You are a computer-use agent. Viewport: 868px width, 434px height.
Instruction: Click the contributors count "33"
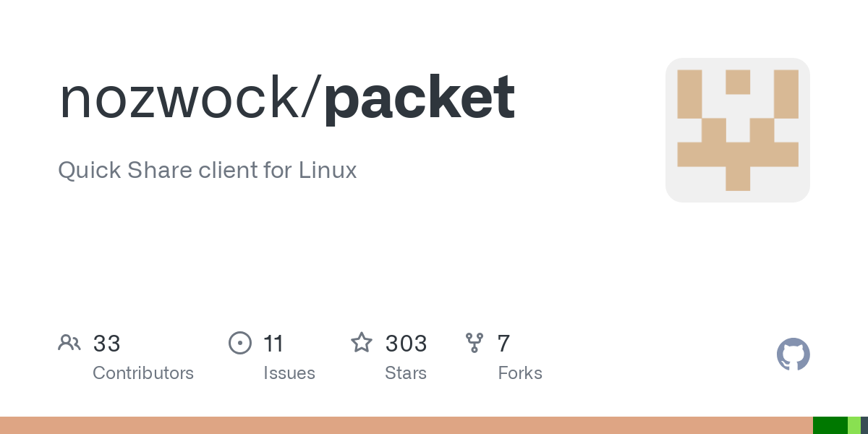[x=106, y=344]
